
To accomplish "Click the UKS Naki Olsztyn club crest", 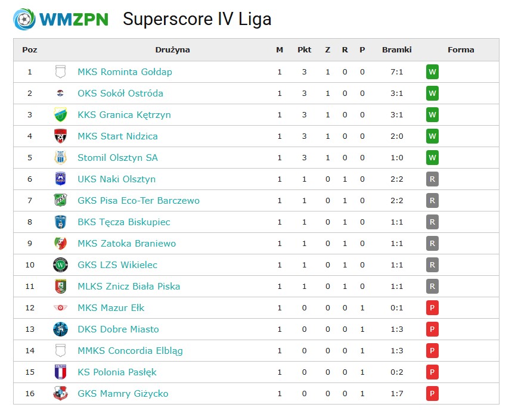I will (x=60, y=179).
